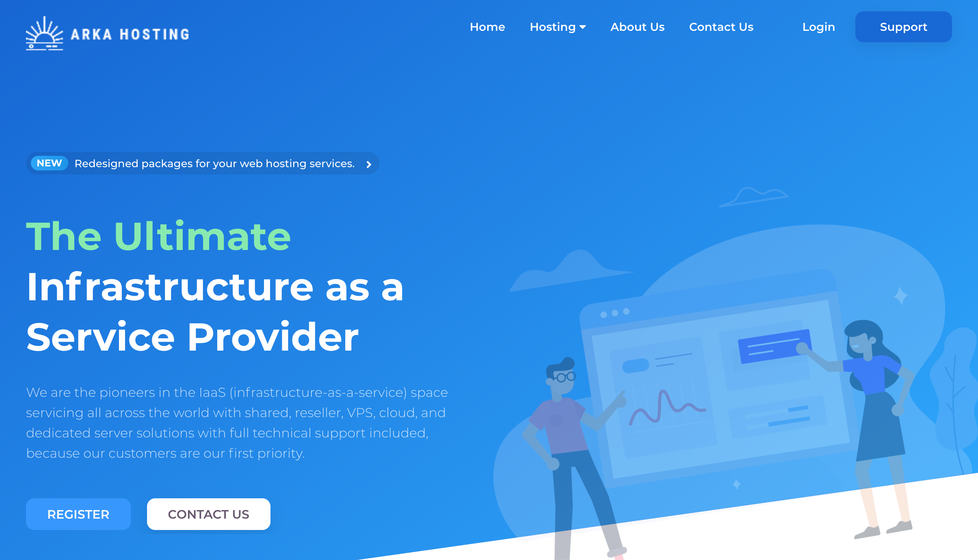978x560 pixels.
Task: Click the Support button icon in navbar
Action: [x=903, y=27]
